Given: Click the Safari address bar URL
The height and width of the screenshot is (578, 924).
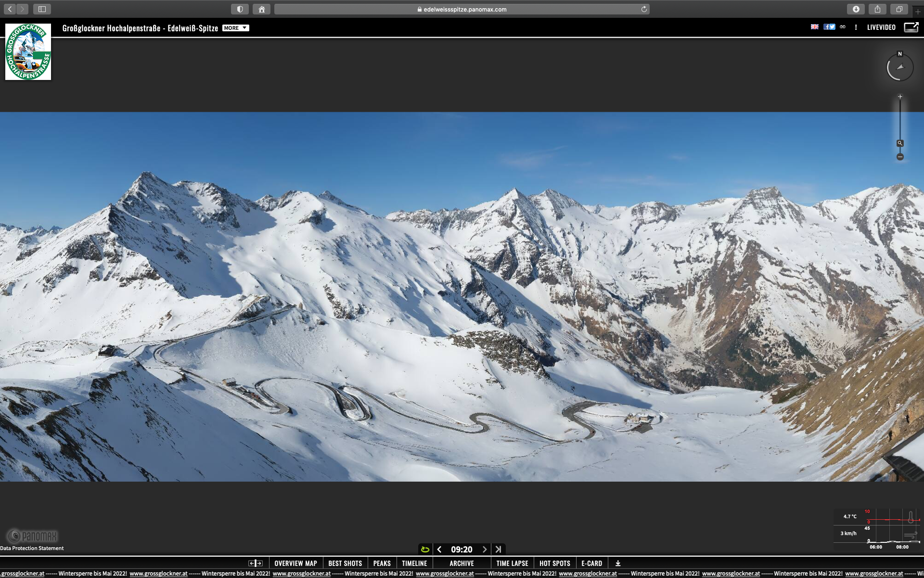Looking at the screenshot, I should pos(462,9).
